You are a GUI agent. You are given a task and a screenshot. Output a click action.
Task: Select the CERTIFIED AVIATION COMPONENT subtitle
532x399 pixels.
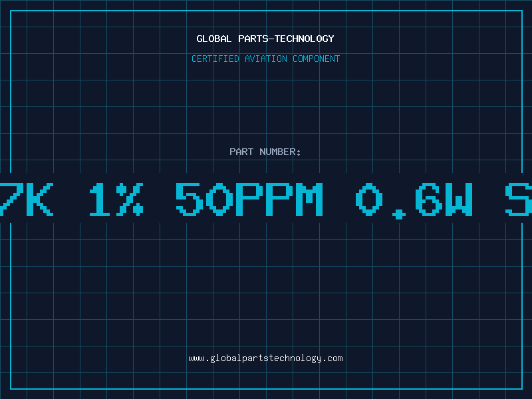click(x=265, y=59)
